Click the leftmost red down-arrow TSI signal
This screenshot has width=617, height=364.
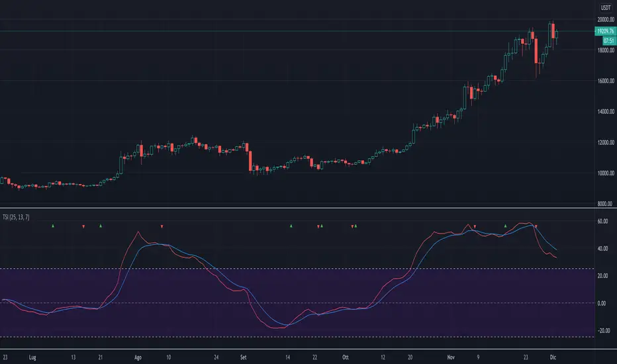coord(83,226)
